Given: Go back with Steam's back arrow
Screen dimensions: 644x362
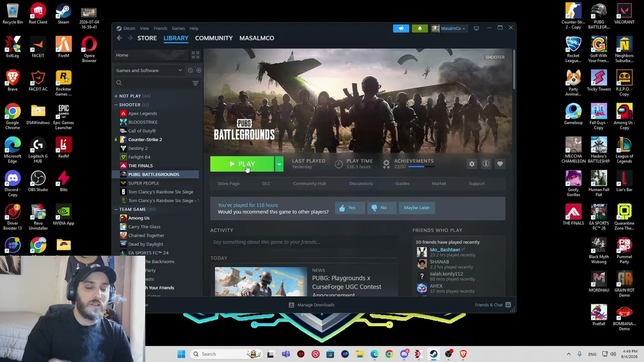Looking at the screenshot, I should 119,38.
